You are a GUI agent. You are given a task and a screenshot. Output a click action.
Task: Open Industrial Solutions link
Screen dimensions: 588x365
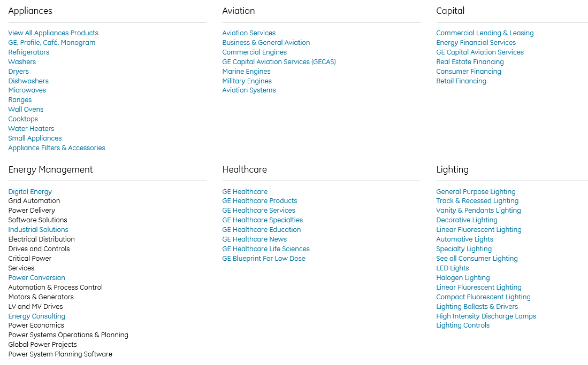click(x=38, y=229)
